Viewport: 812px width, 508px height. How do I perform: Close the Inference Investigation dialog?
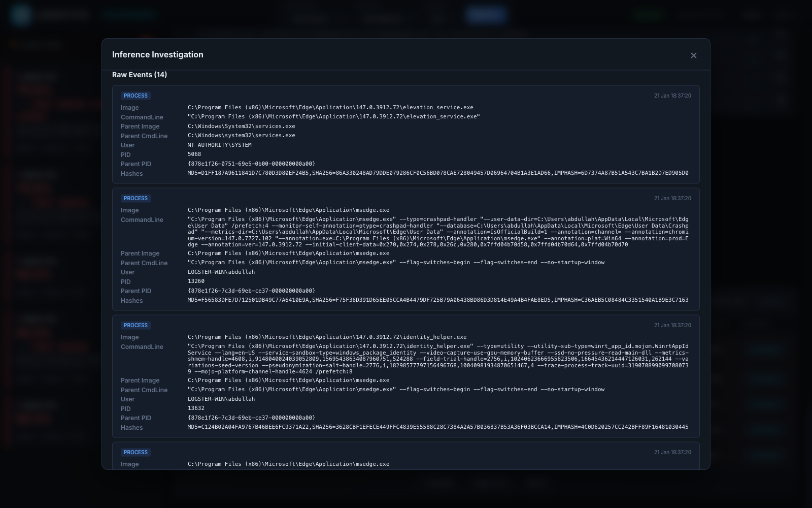[x=693, y=55]
